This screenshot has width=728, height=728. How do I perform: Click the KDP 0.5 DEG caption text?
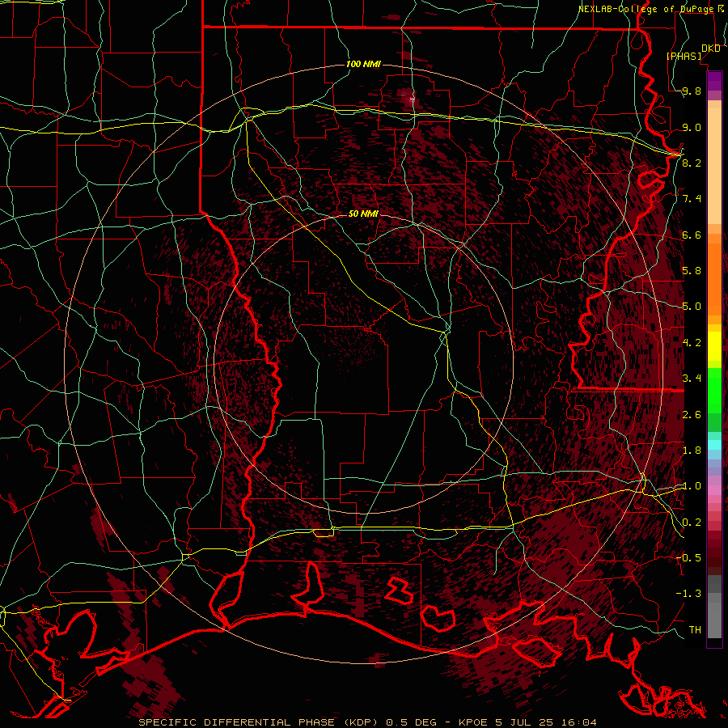[x=367, y=722]
